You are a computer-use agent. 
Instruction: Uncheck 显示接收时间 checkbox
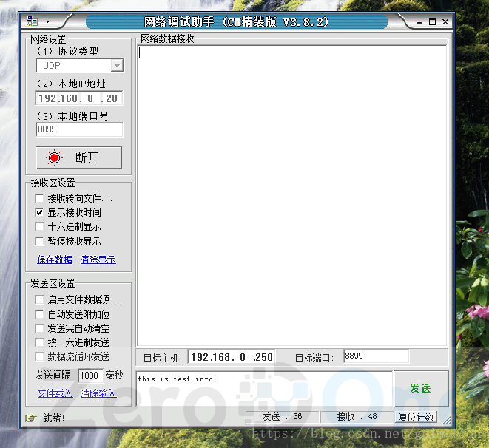(x=39, y=212)
